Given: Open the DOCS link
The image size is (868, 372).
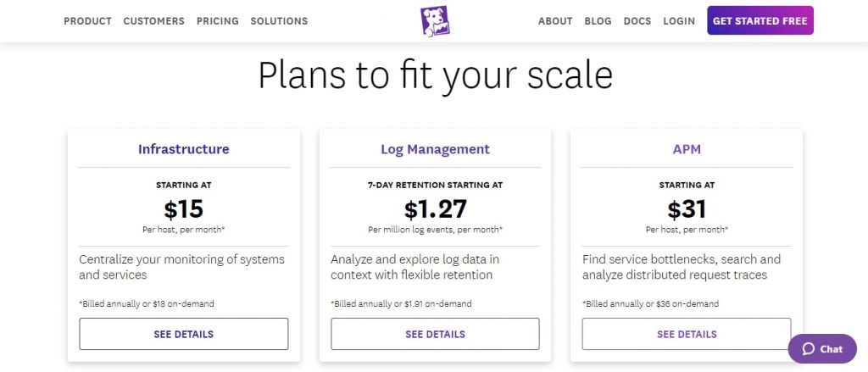Looking at the screenshot, I should (637, 21).
